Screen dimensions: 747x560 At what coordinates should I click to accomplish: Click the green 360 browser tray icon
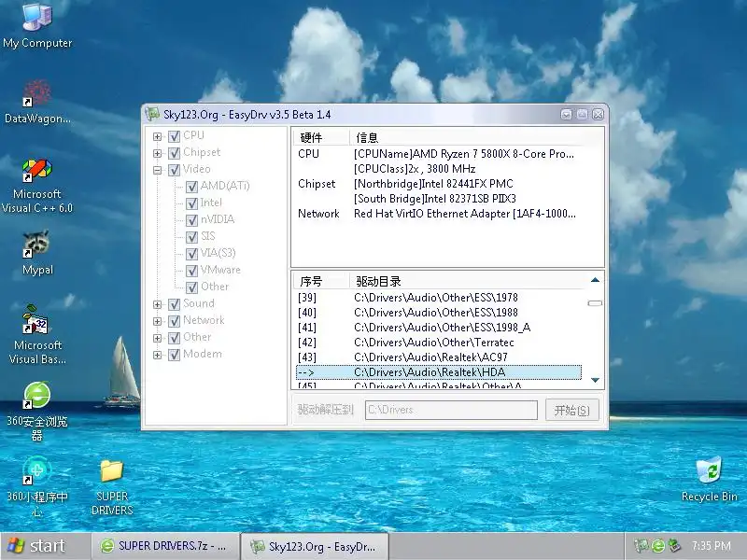point(658,546)
